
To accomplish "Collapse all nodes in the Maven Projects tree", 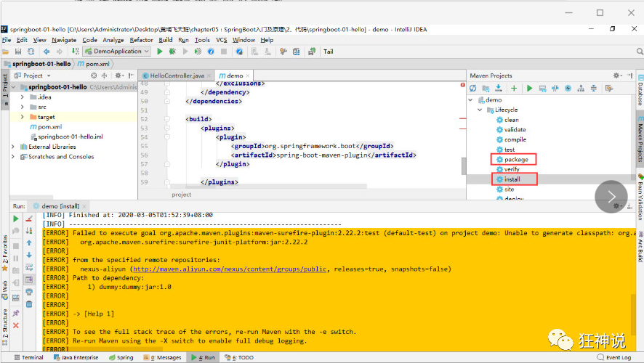I will click(593, 88).
